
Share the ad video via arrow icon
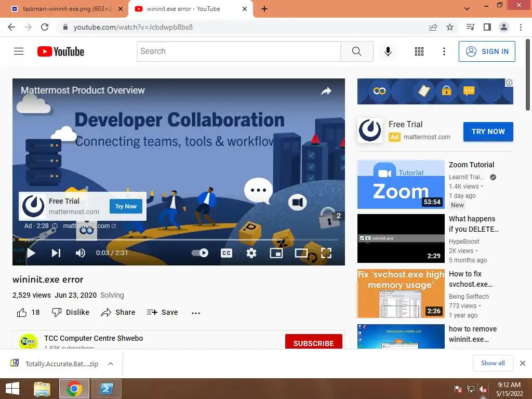pyautogui.click(x=326, y=91)
